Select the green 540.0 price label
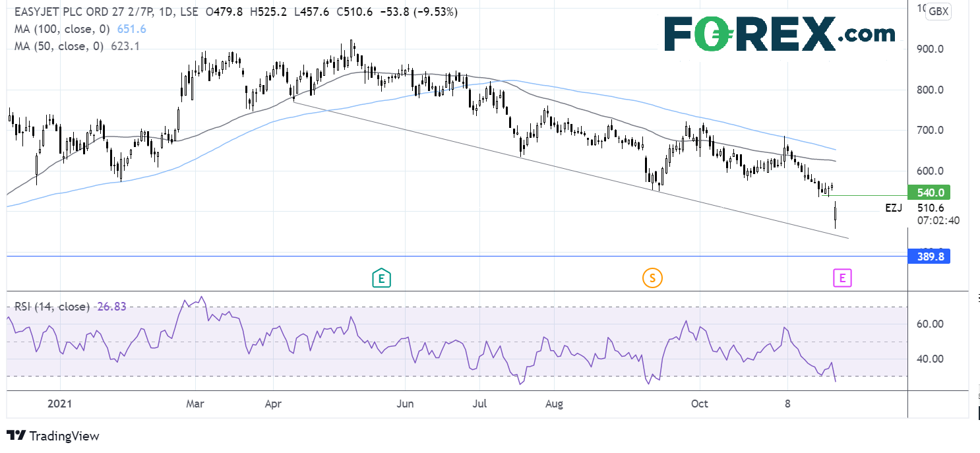Screen dimensions: 980x453 pyautogui.click(x=929, y=193)
